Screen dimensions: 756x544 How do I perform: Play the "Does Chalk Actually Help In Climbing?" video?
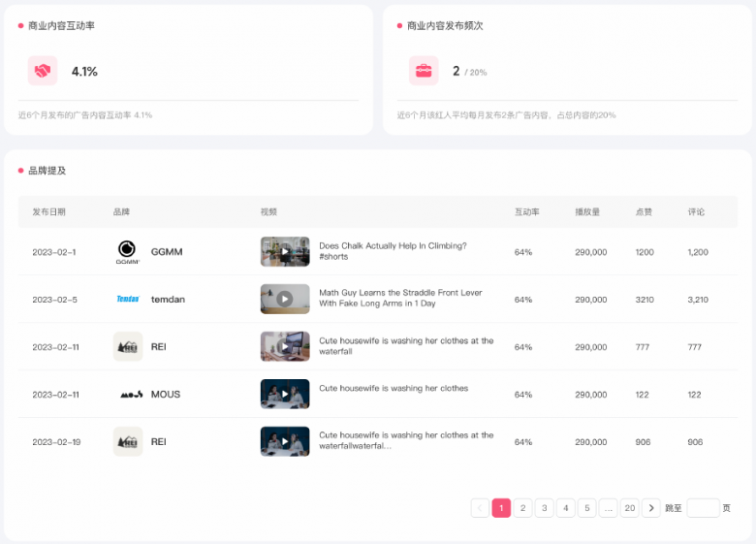click(285, 252)
